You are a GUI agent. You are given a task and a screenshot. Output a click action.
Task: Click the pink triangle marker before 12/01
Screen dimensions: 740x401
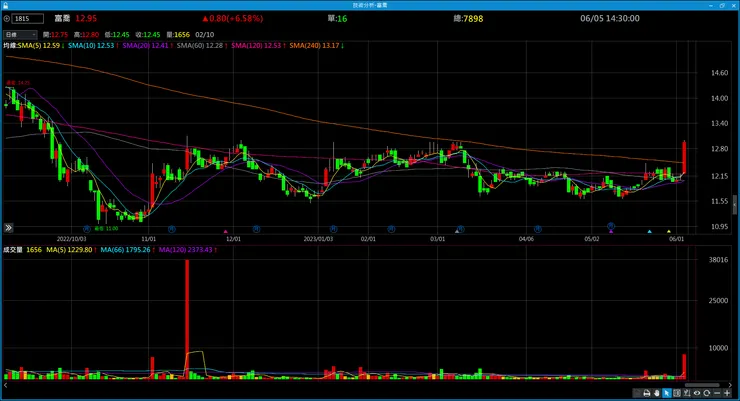226,231
